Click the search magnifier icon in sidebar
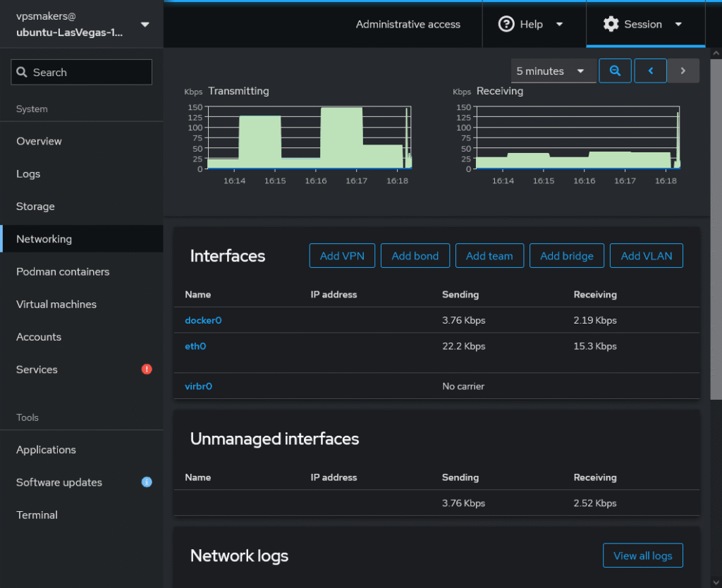Image resolution: width=722 pixels, height=588 pixels. pyautogui.click(x=22, y=73)
